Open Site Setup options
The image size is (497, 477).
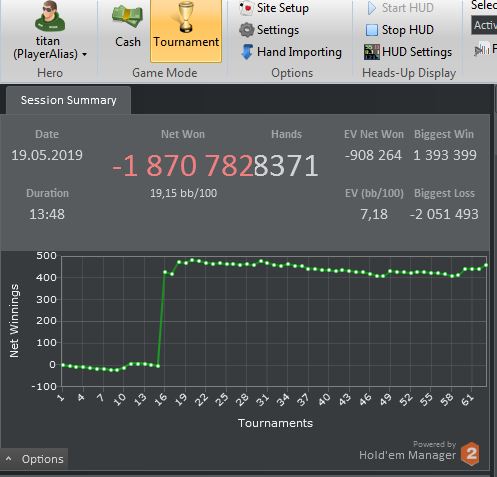click(x=274, y=8)
